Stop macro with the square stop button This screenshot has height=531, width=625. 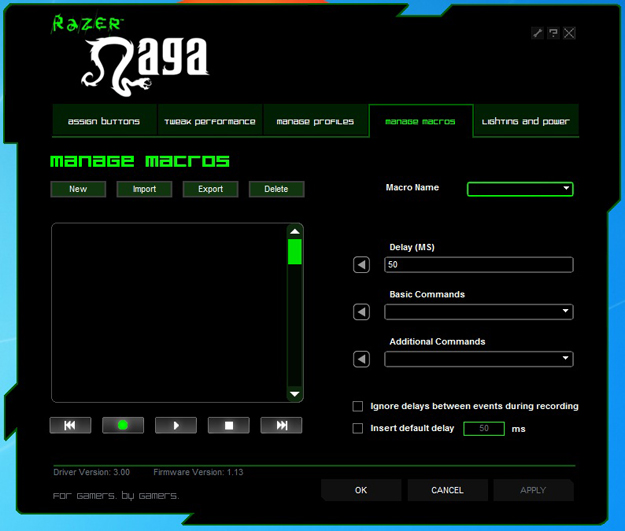[x=229, y=425]
